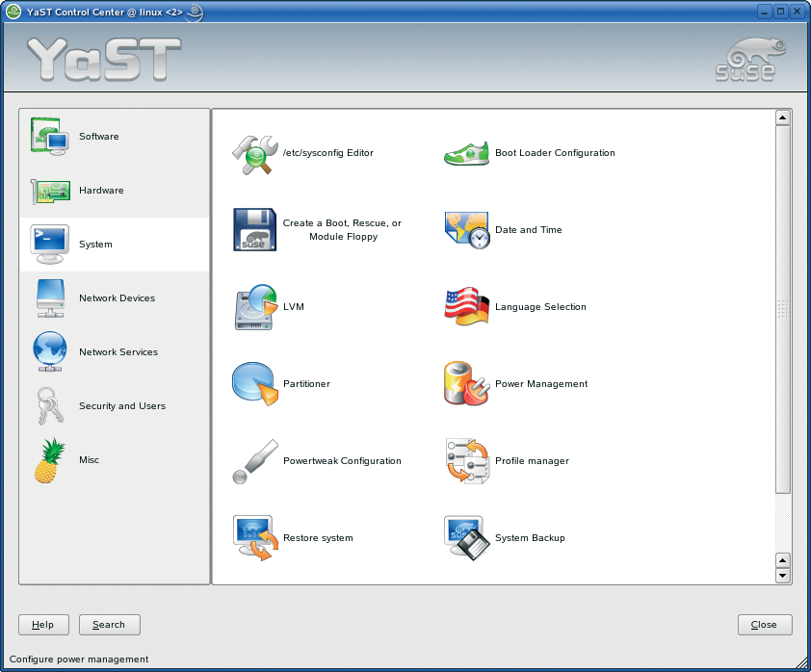Click the Misc pineapple icon

point(50,460)
